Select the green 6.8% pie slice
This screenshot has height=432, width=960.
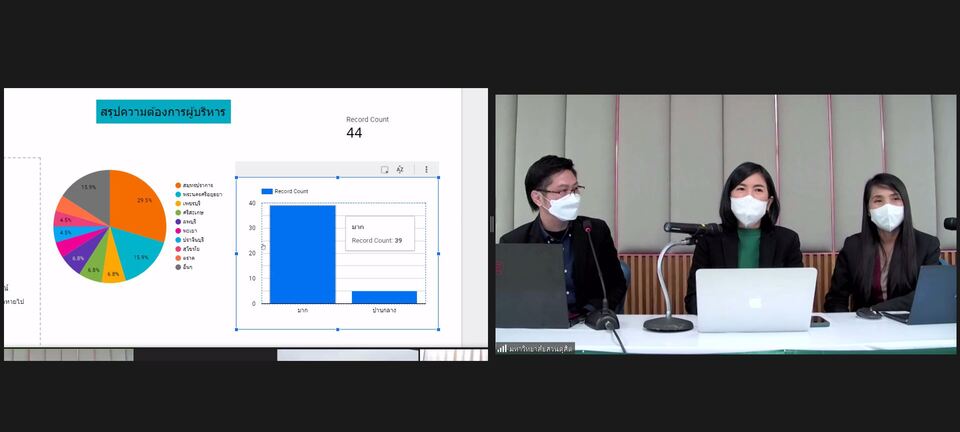pos(95,264)
